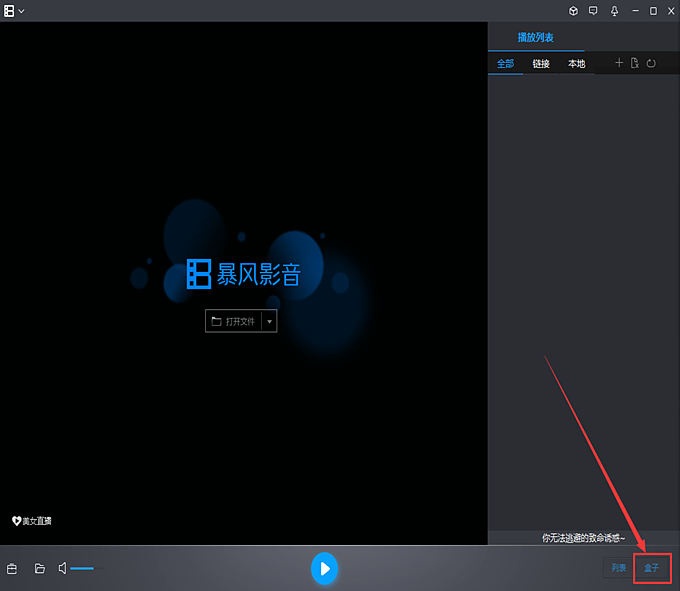The width and height of the screenshot is (680, 591).
Task: Mute audio with the speaker icon
Action: click(x=62, y=568)
